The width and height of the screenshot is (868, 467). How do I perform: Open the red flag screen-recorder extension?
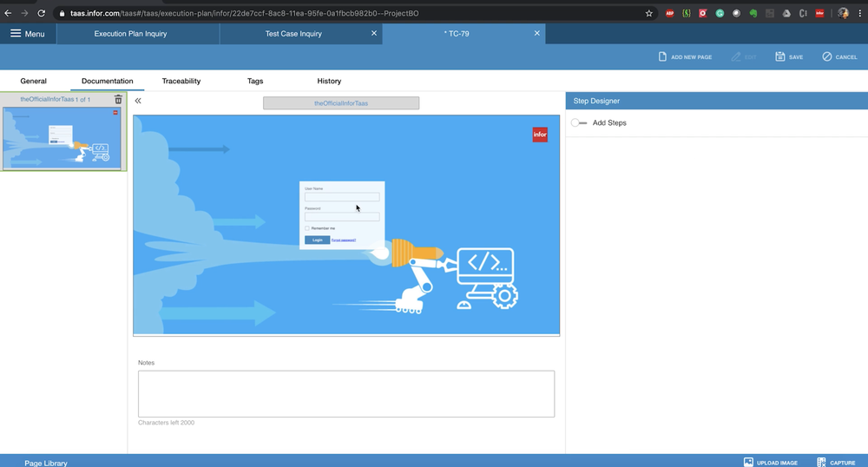point(703,13)
